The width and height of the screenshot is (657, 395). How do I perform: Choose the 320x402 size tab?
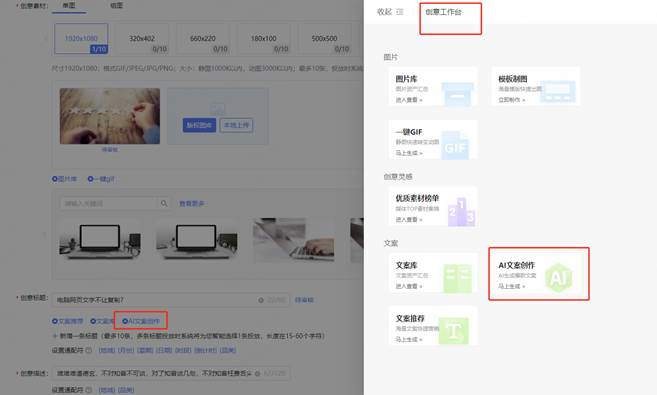coord(142,39)
